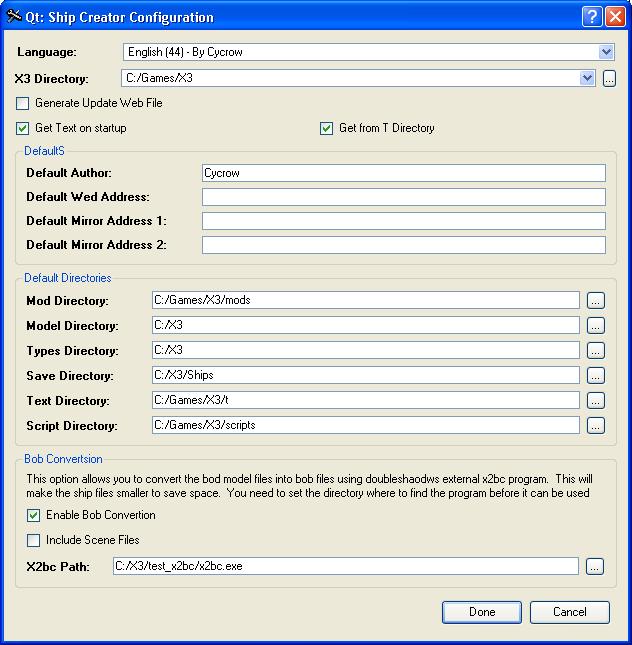Viewport: 632px width, 645px height.
Task: Toggle Get Text on startup checkbox
Action: pos(23,128)
